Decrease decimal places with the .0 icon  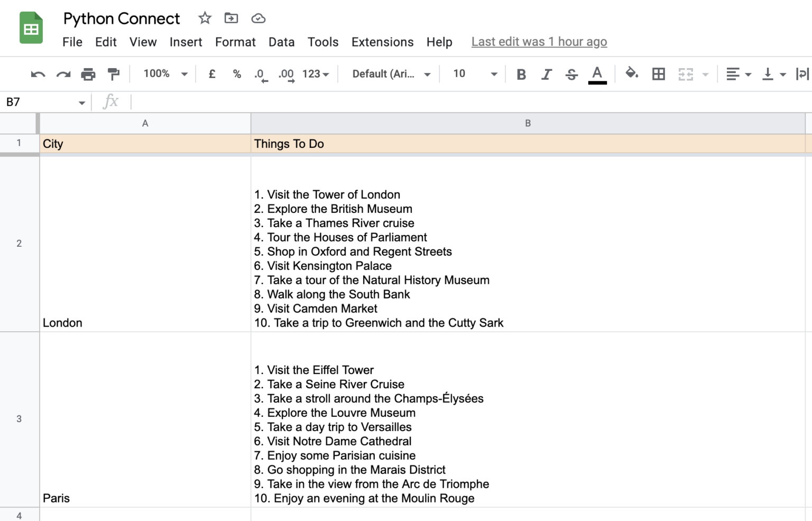(260, 74)
